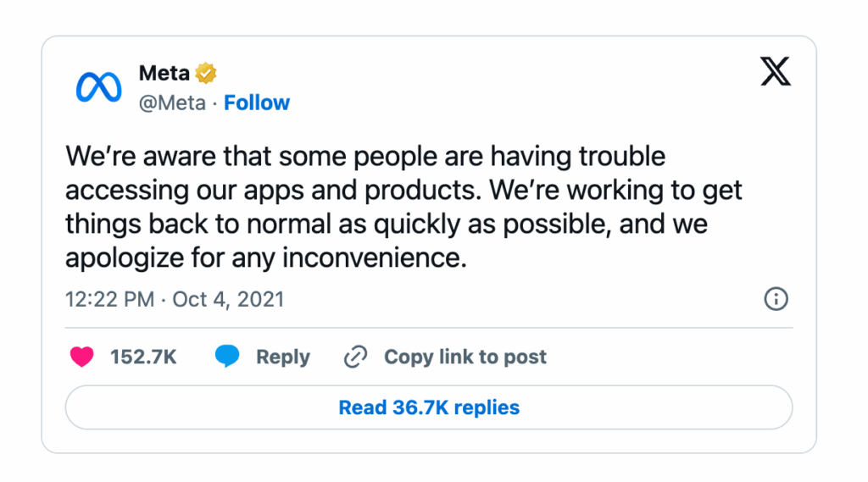Click the Oct 4, 2021 date
This screenshot has height=482, width=868.
click(x=228, y=299)
